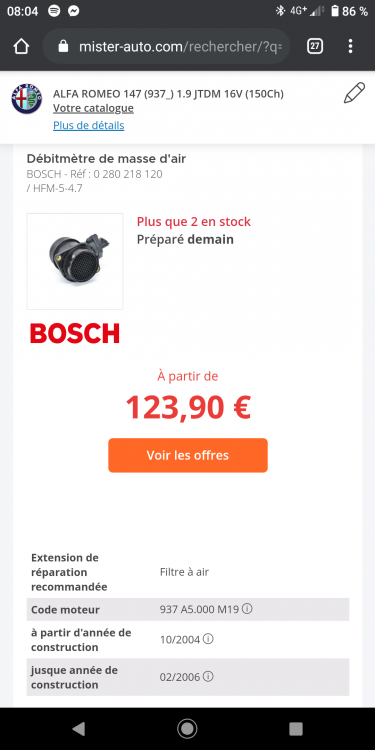
Task: Tap the padlock site security icon
Action: (63, 46)
